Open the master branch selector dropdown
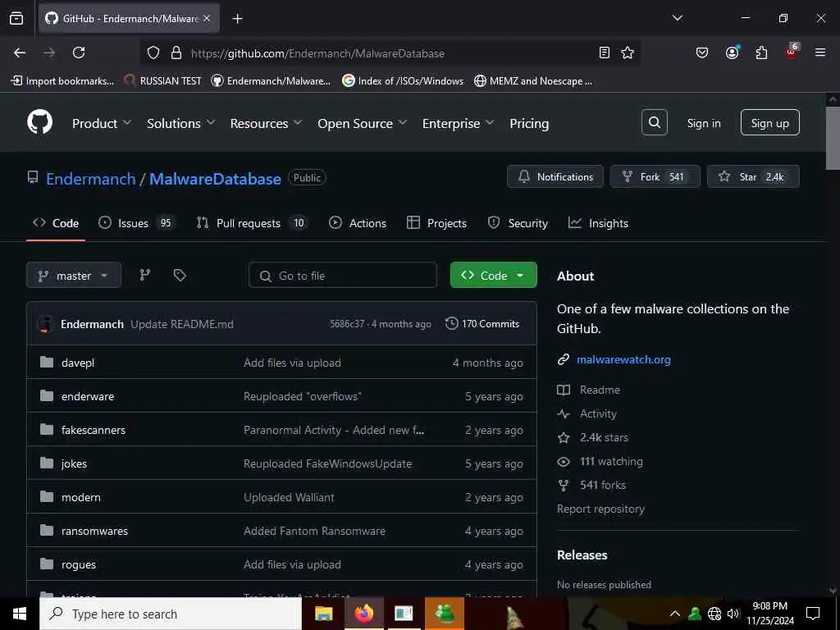Image resolution: width=840 pixels, height=630 pixels. pyautogui.click(x=74, y=276)
